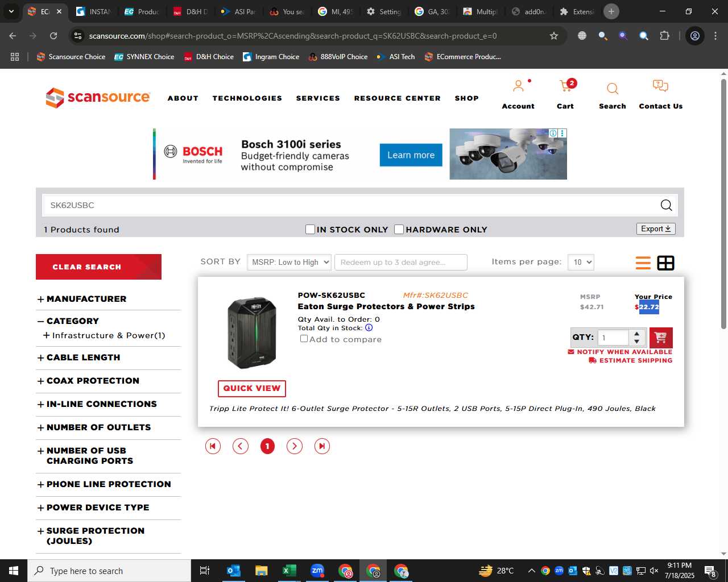
Task: Open the SERVICES menu
Action: tap(318, 98)
